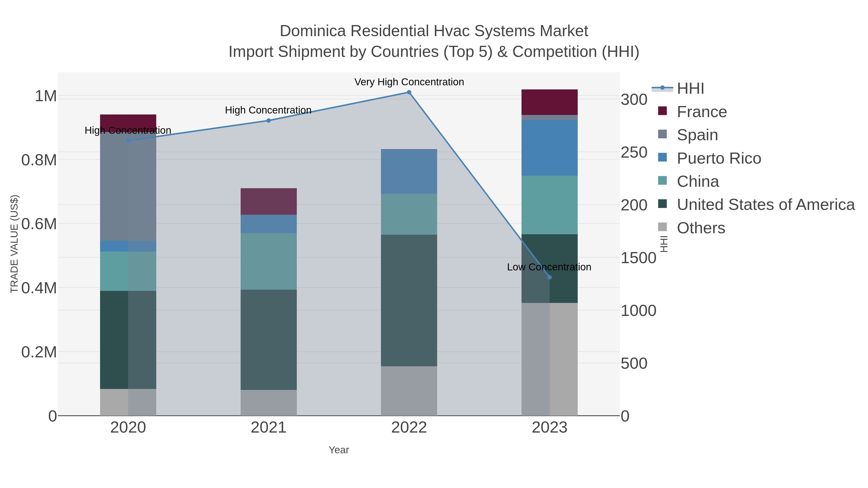Click the 2023 China bar segment
Image resolution: width=868 pixels, height=488 pixels.
tap(549, 205)
